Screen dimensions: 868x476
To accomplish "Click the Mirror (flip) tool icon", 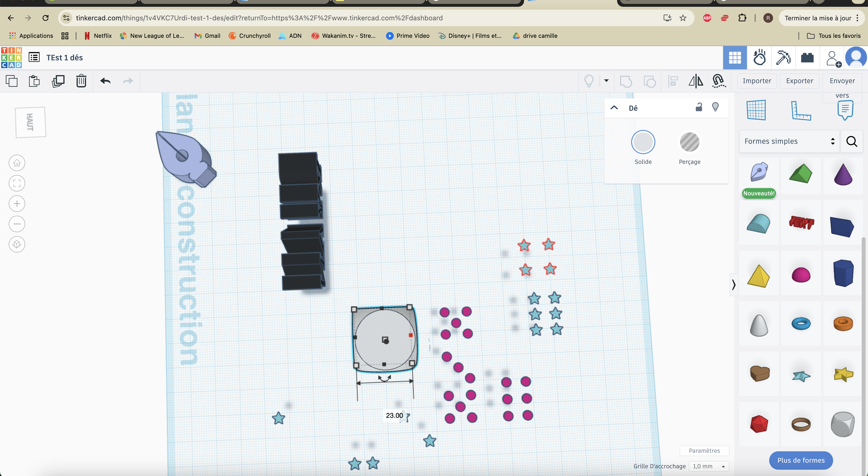I will pos(696,81).
